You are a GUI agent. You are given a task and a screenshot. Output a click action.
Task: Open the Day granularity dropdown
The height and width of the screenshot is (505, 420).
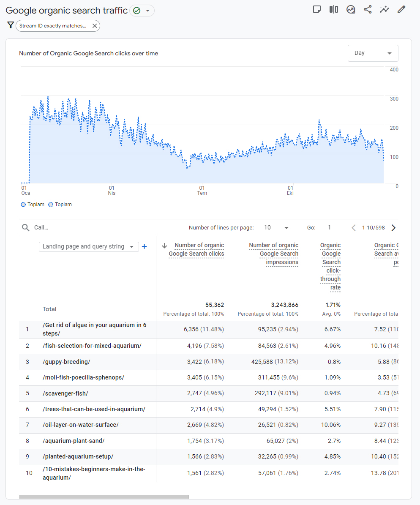[373, 53]
